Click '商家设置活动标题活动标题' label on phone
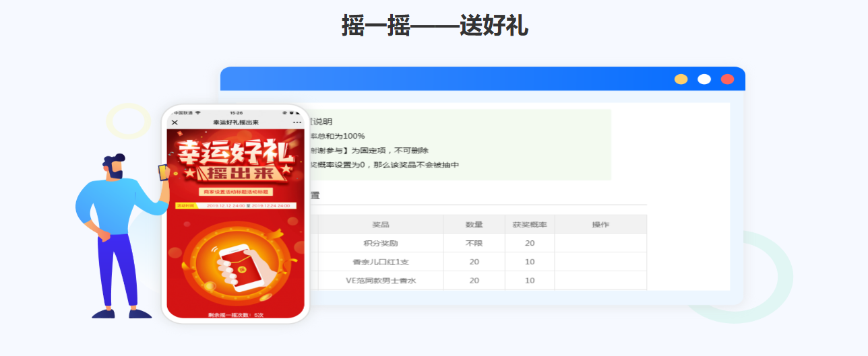 tap(236, 192)
